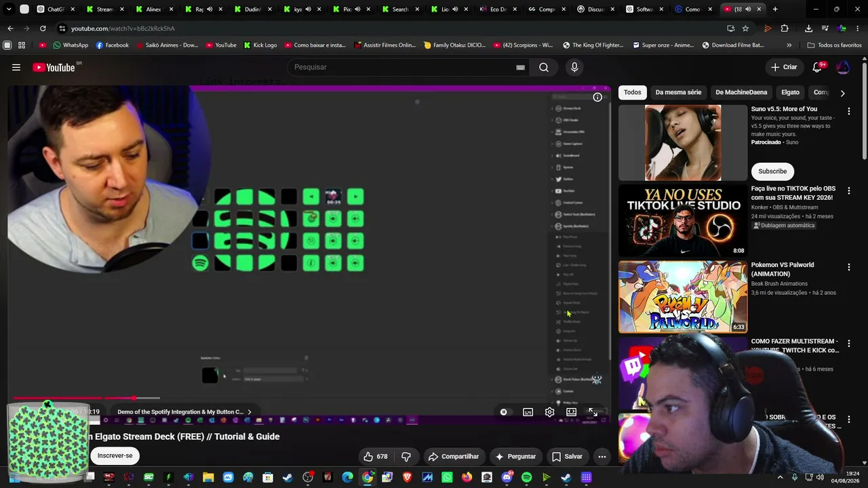Open Todos os favoritos folder

point(835,45)
